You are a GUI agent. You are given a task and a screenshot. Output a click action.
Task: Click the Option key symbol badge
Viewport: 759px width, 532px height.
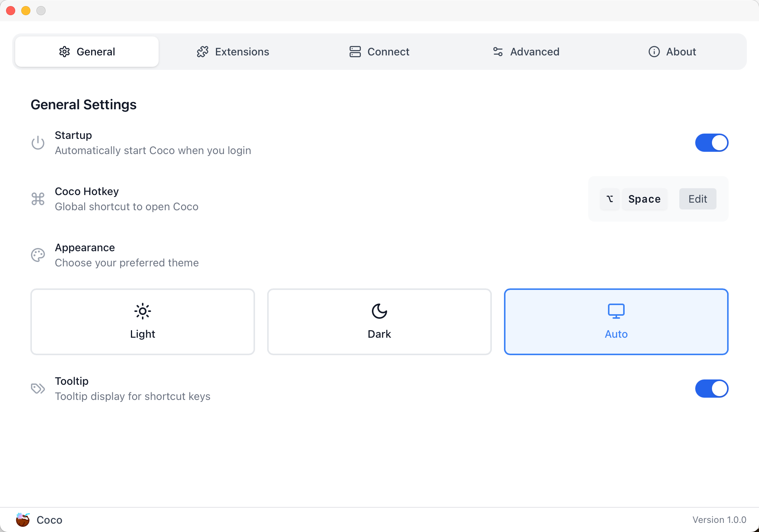point(610,199)
